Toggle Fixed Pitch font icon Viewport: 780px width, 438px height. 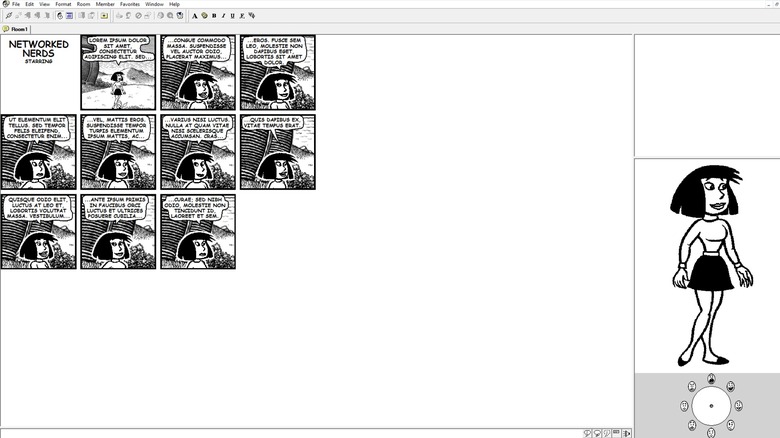tap(242, 16)
